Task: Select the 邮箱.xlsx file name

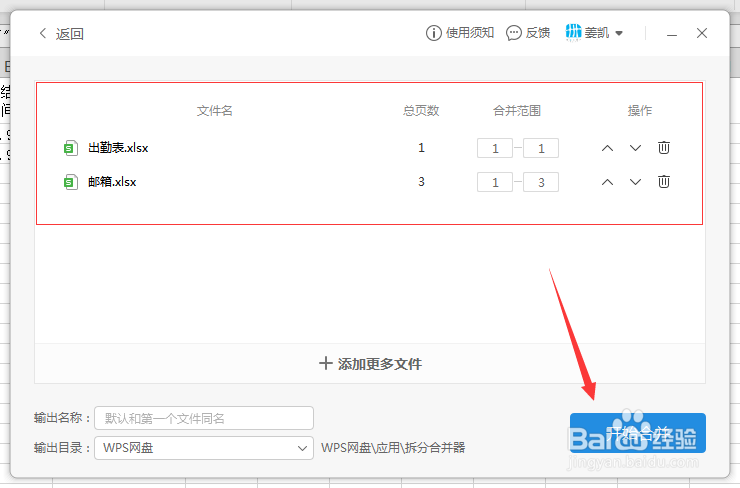Action: [112, 182]
